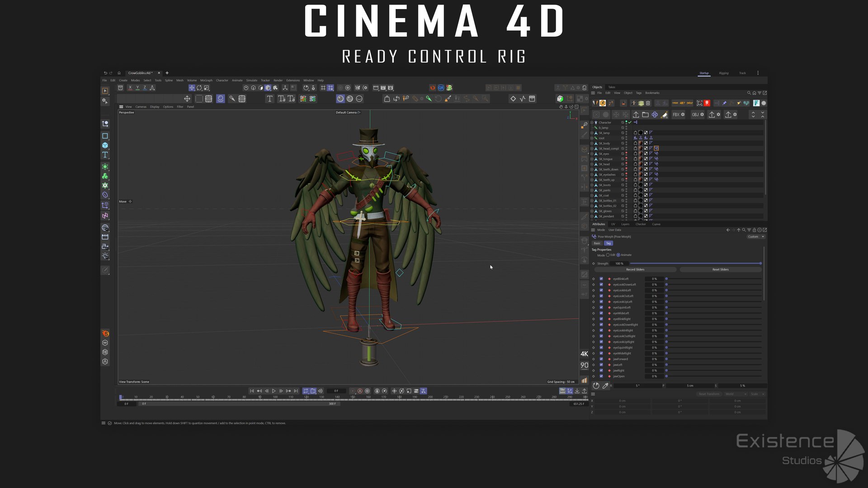
Task: Uncheck the eyeWideLeft morph checkbox
Action: [x=601, y=313]
